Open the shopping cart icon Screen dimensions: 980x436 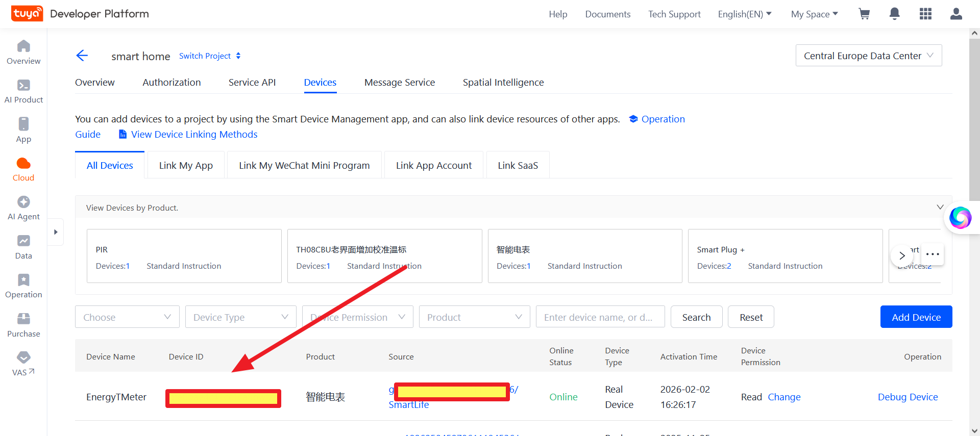point(864,14)
